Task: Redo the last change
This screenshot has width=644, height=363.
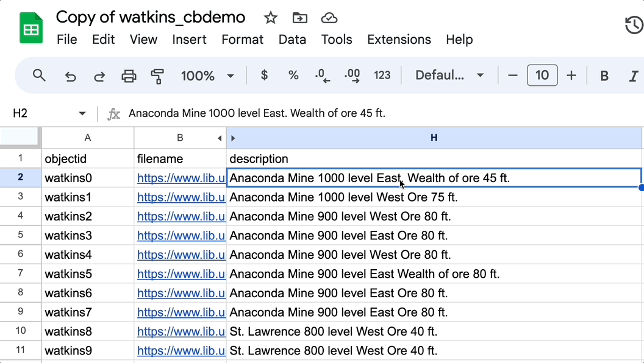Action: (99, 76)
